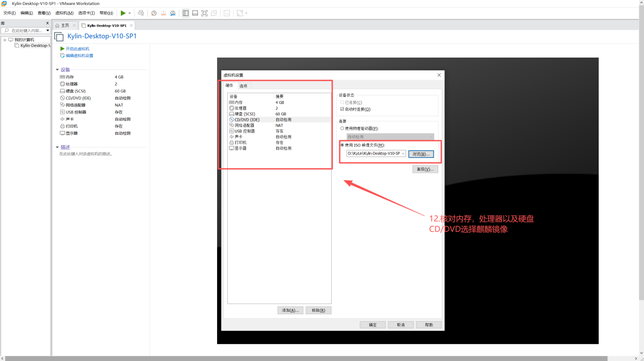This screenshot has height=361, width=644.
Task: Open the snapshot manager icon
Action: (173, 13)
